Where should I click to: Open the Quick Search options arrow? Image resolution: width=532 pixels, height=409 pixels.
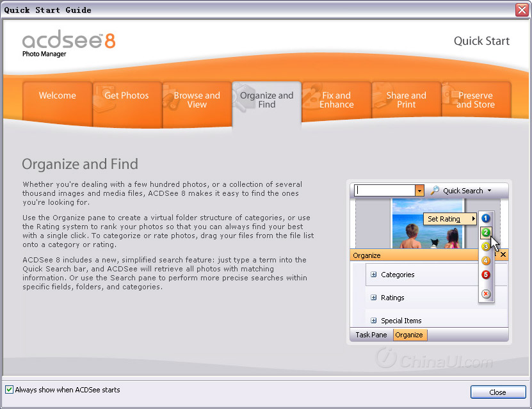point(490,191)
